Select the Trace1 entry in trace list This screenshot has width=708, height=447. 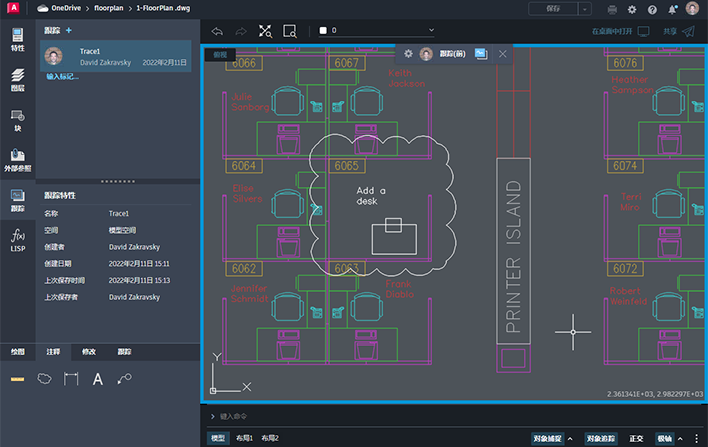116,56
